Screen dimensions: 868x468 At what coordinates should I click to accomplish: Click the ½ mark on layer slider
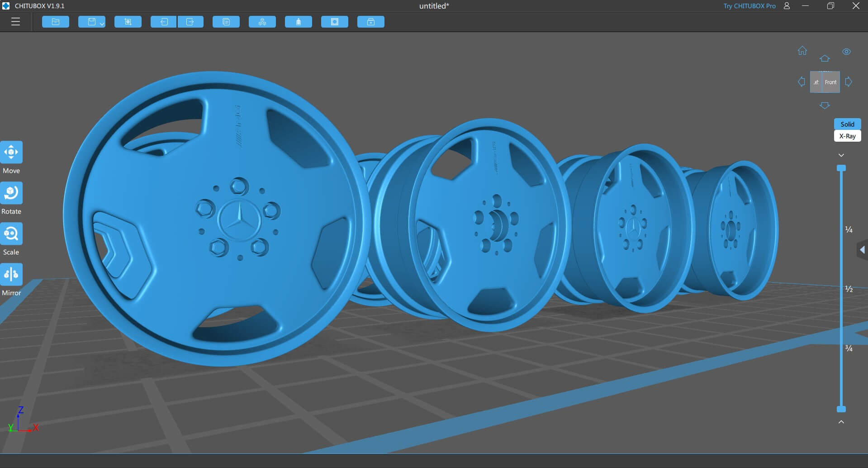849,289
